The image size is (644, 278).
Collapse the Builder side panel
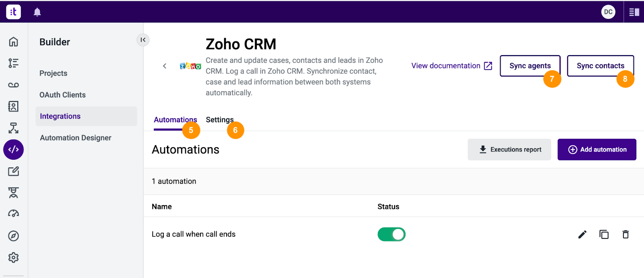pyautogui.click(x=143, y=40)
